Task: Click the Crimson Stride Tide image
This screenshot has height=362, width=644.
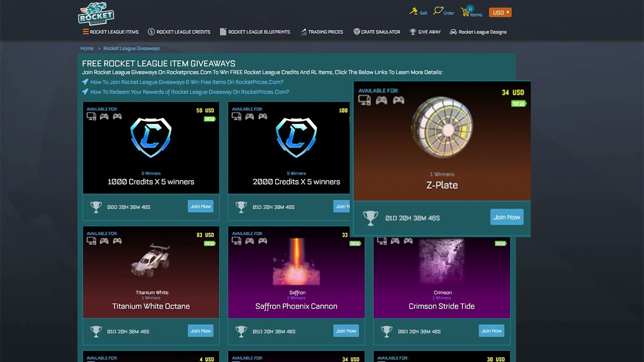Action: 441,261
